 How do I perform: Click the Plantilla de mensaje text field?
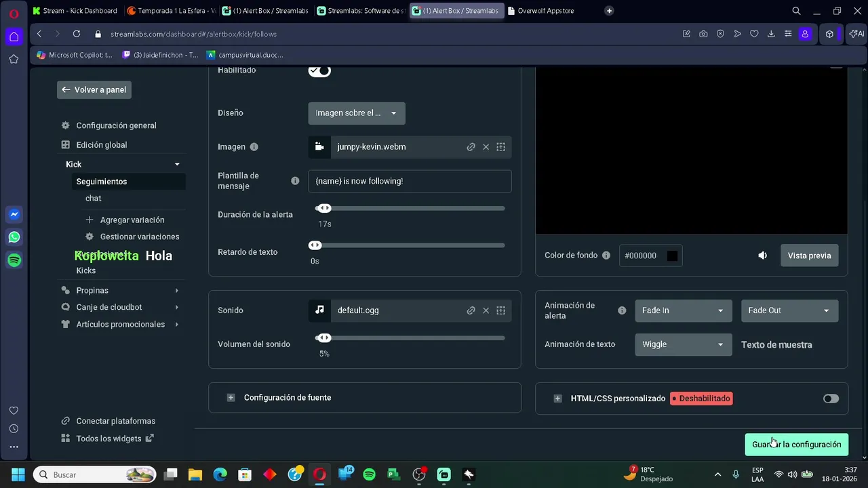coord(410,181)
